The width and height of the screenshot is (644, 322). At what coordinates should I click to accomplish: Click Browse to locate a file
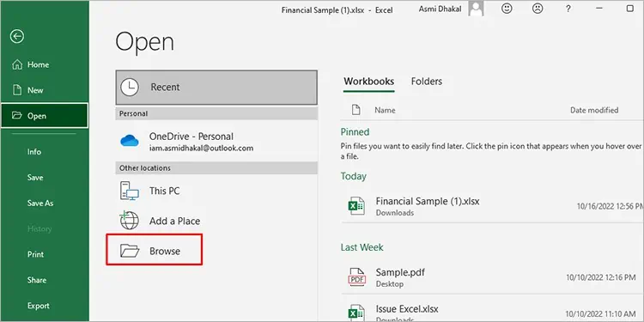click(x=155, y=250)
